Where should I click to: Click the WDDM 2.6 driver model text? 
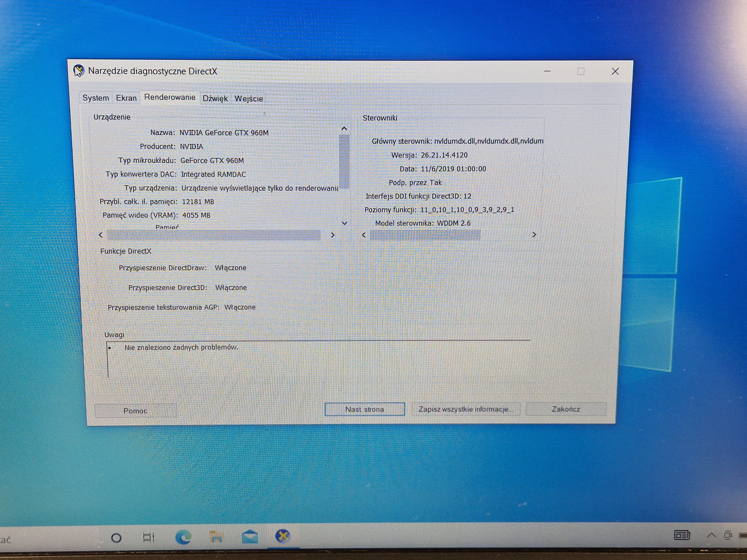tap(454, 223)
